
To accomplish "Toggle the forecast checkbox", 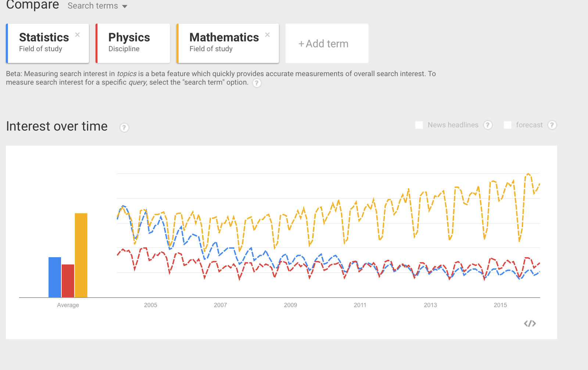I will (508, 125).
